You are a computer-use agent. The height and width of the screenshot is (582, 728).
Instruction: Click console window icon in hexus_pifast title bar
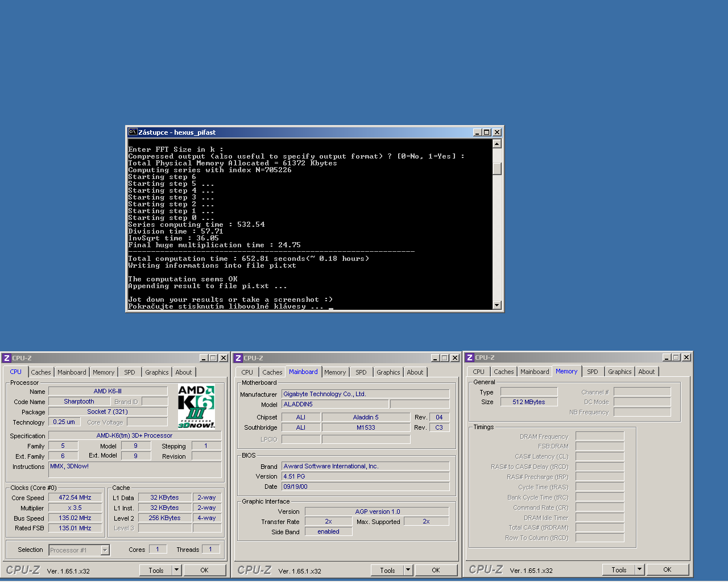coord(133,132)
